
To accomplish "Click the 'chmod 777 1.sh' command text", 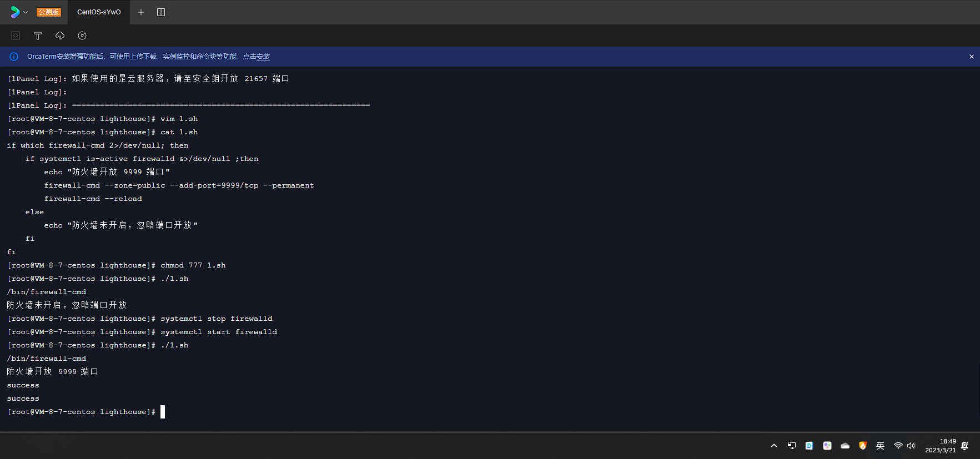I will 193,265.
